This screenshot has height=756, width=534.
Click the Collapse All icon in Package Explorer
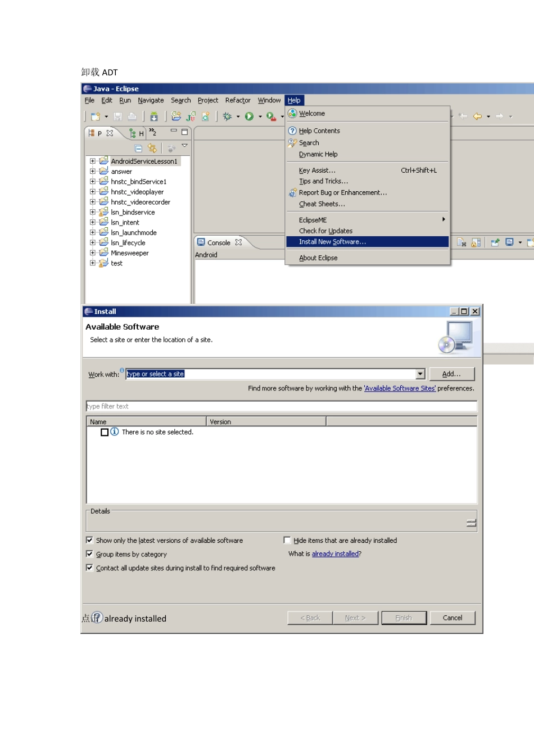[x=139, y=148]
